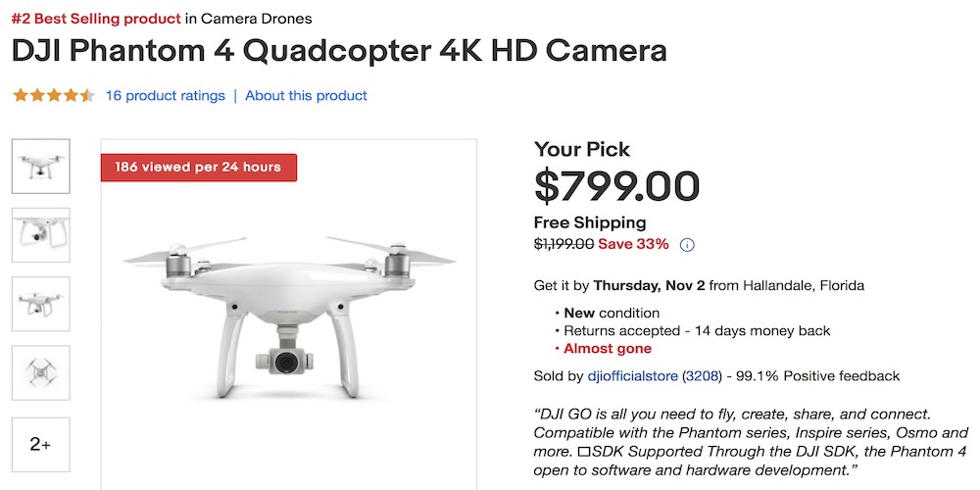Select the third drone thumbnail
The image size is (980, 490).
[40, 304]
